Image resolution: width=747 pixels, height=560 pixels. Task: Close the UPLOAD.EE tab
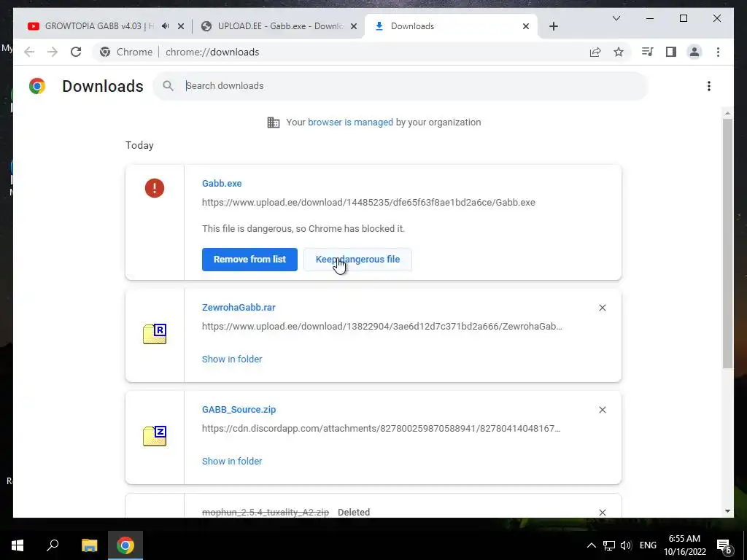coord(354,26)
